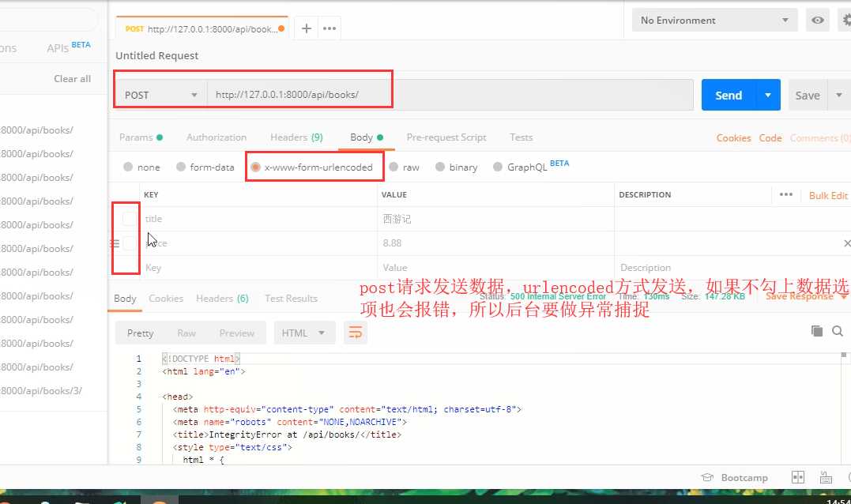Toggle response line wrap icon
The image size is (851, 504).
point(356,333)
